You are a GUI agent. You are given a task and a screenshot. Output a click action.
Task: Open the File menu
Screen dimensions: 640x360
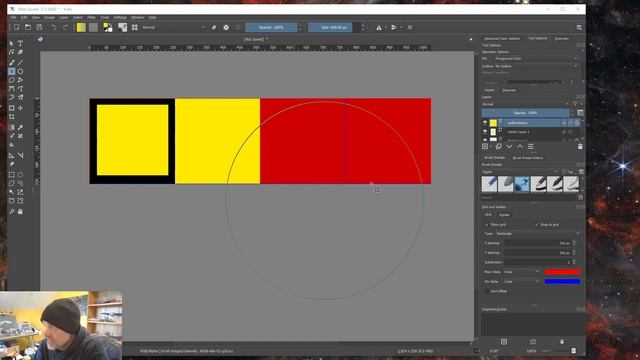(x=13, y=18)
